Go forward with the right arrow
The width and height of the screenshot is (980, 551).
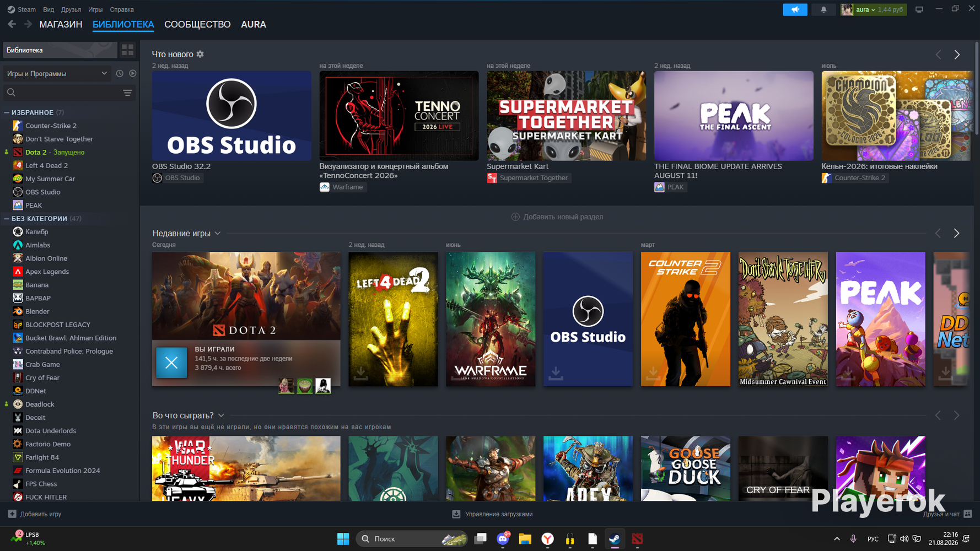click(28, 24)
